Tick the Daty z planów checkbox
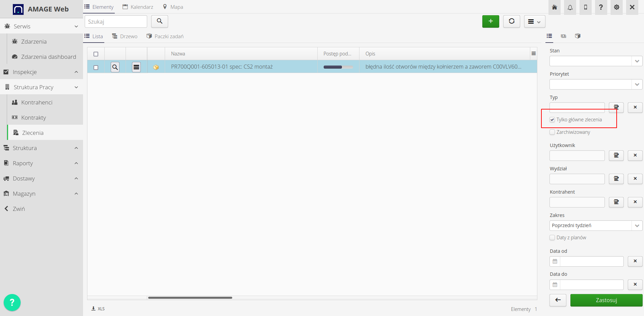 (x=552, y=238)
